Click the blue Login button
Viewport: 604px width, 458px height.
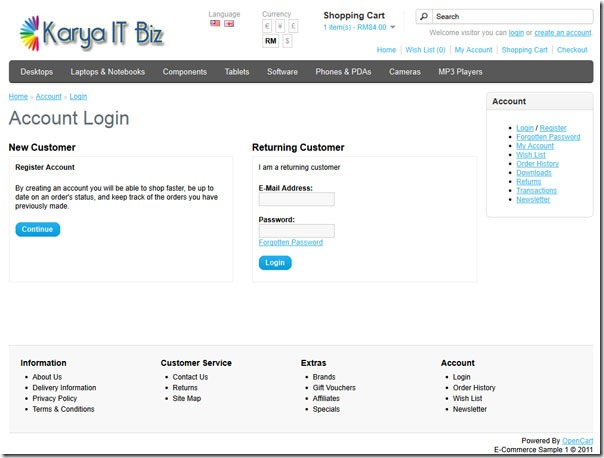(x=275, y=263)
